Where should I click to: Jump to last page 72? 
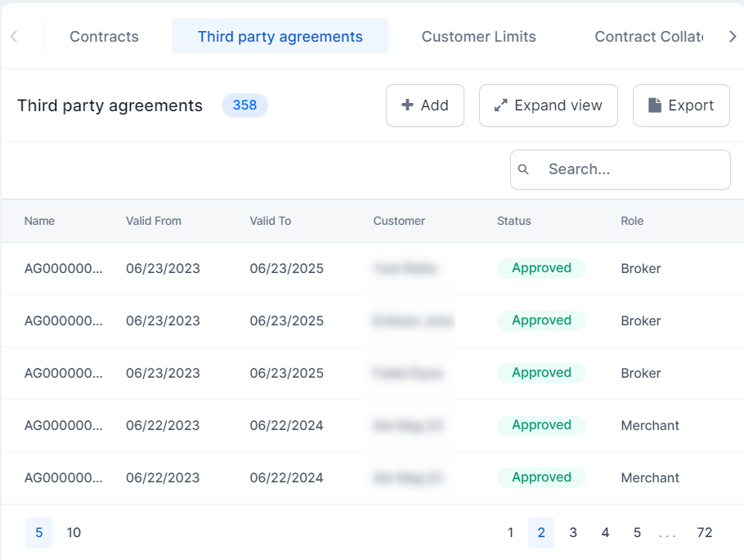704,533
